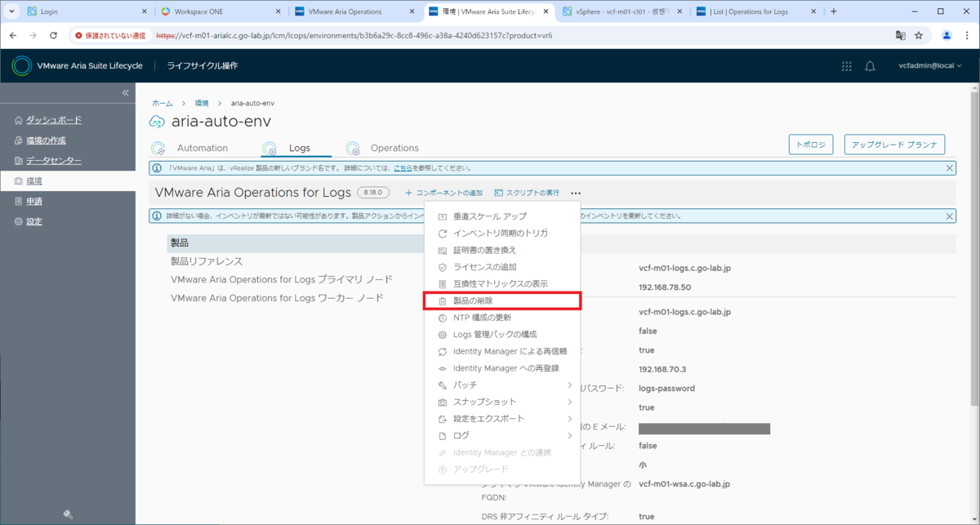
Task: Click the Add Component (コンポーネントの追加) button
Action: [443, 193]
